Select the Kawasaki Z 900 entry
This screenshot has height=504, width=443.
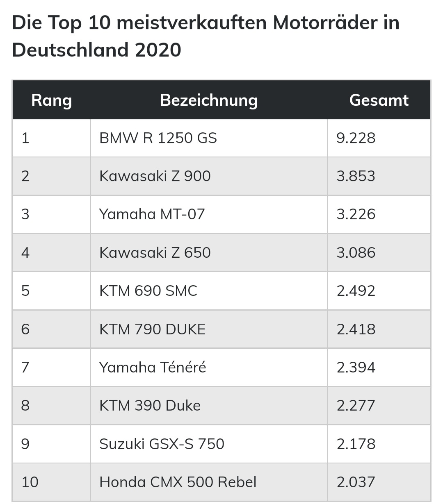pyautogui.click(x=155, y=176)
